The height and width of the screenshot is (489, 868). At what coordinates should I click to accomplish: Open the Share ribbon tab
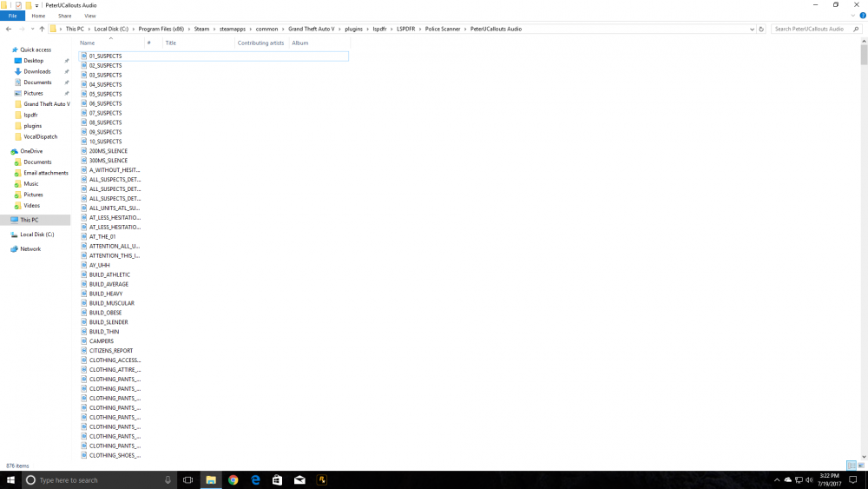[x=65, y=16]
